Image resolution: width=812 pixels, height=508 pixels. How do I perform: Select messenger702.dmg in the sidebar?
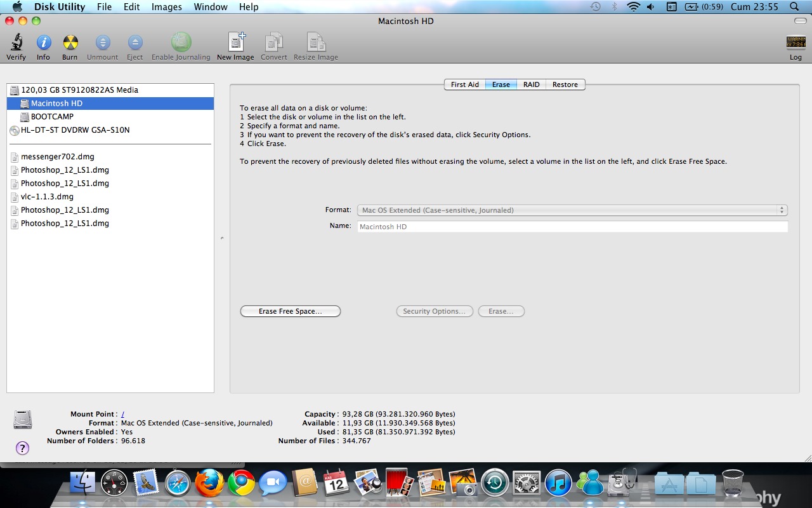(110, 157)
